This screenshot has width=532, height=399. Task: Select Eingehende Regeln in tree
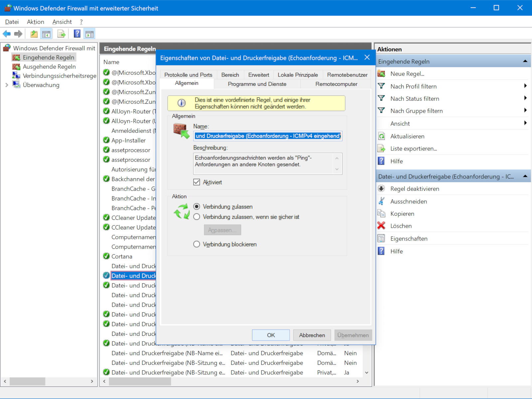[x=49, y=58]
